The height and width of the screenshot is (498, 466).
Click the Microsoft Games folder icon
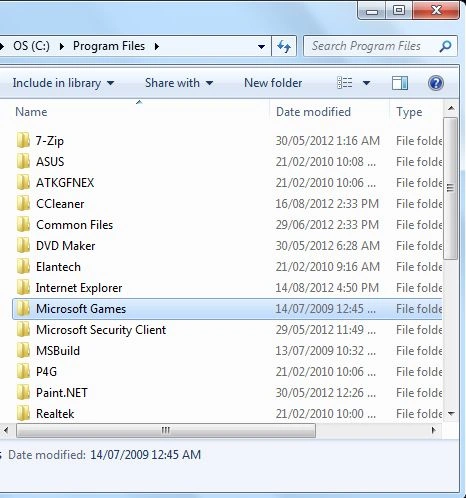23,308
